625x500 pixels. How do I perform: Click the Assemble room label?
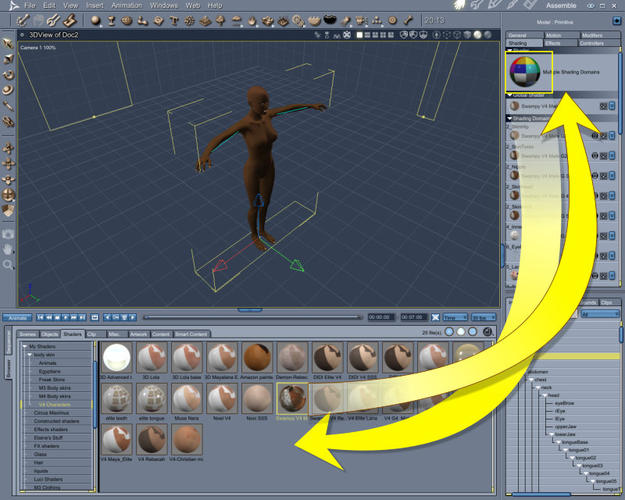561,6
